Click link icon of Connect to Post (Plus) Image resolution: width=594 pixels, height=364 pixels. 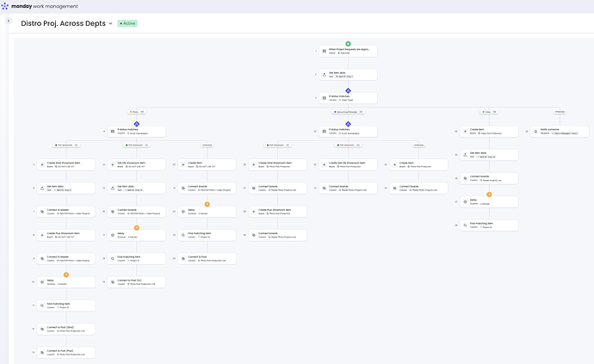point(42,353)
